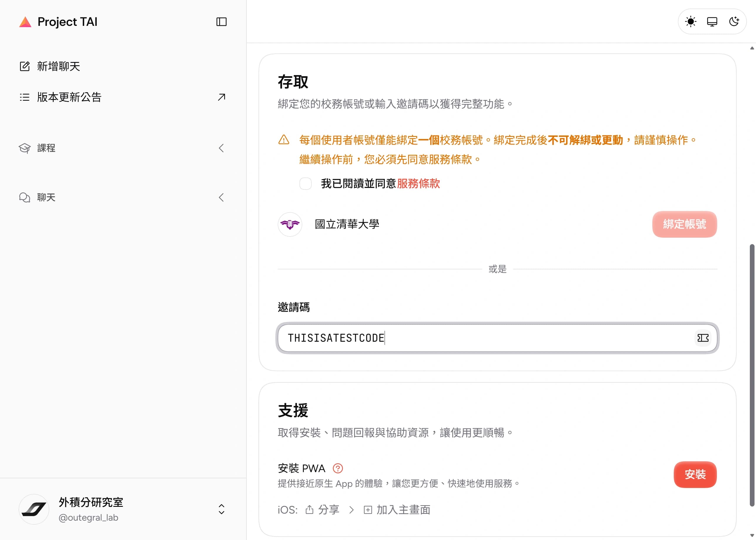Open account switcher up-down chevron
Screen dimensions: 756x540
pos(222,509)
